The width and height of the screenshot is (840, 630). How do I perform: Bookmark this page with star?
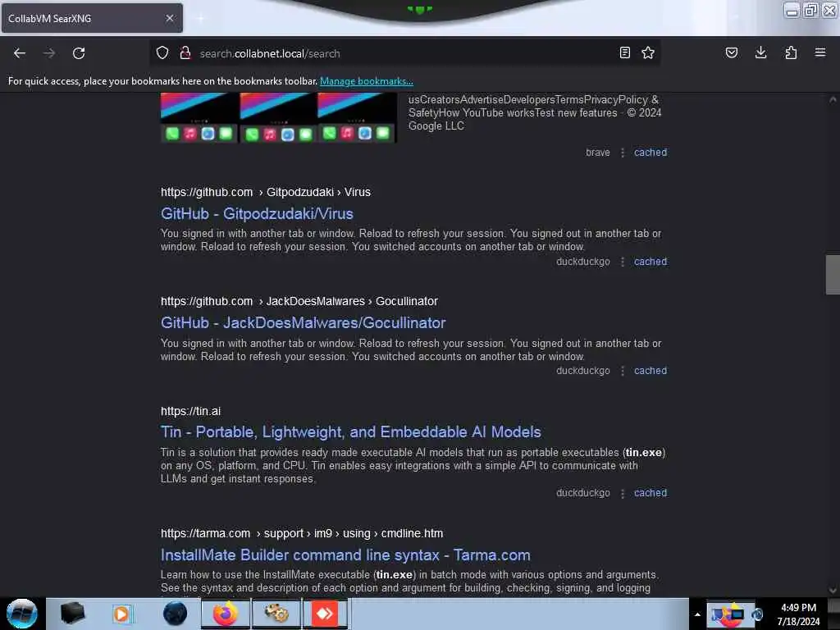pyautogui.click(x=648, y=52)
